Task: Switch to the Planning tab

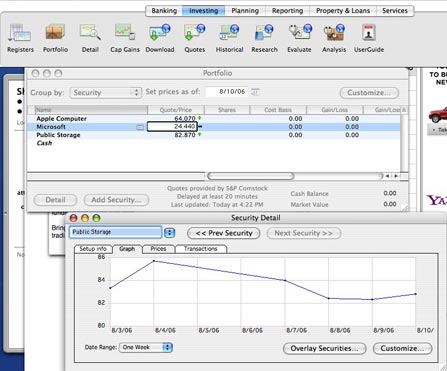Action: [245, 11]
